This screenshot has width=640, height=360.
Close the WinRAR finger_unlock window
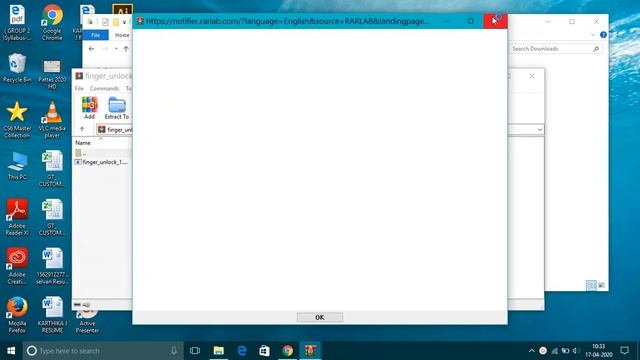click(x=532, y=76)
